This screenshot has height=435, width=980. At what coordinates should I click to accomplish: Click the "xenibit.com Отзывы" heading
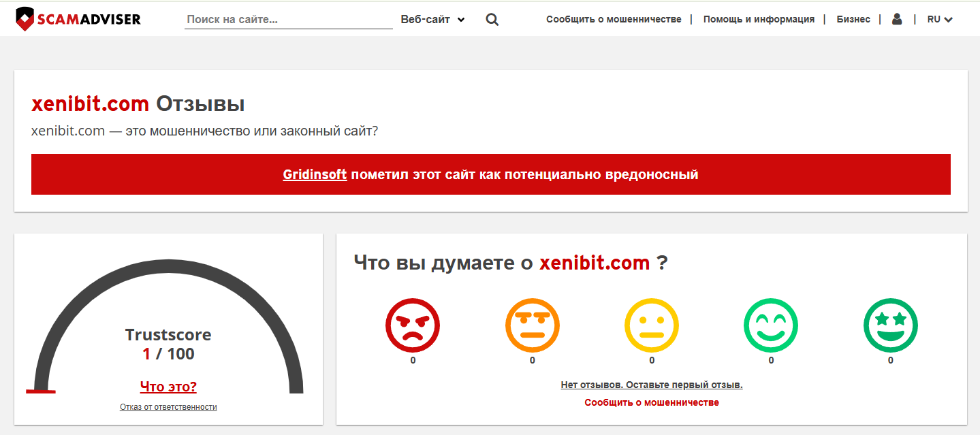(x=138, y=104)
